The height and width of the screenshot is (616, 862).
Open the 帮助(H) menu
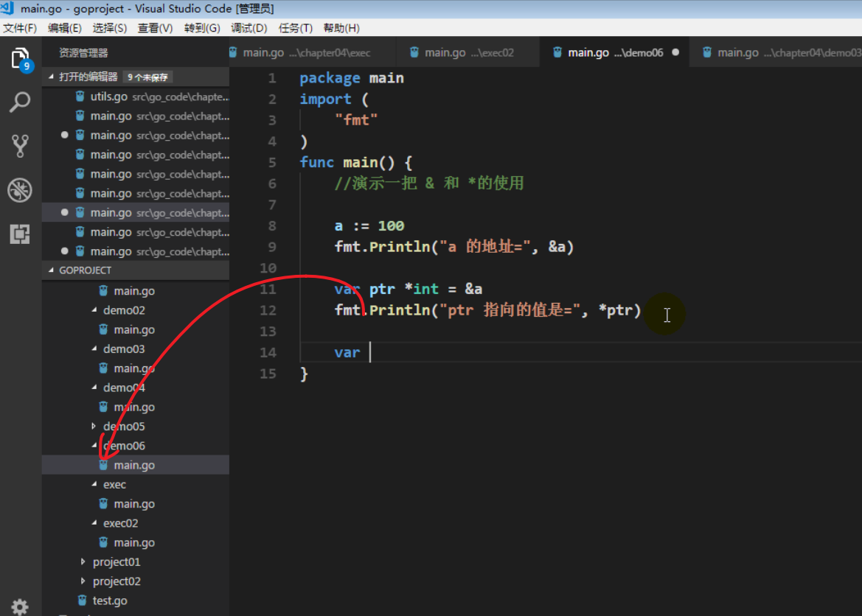pyautogui.click(x=341, y=28)
